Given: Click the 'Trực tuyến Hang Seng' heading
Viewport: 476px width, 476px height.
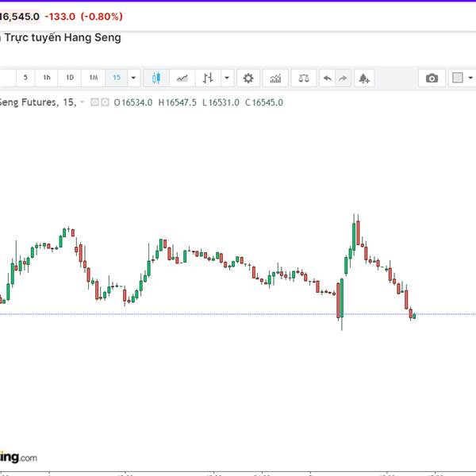Looking at the screenshot, I should [63, 37].
